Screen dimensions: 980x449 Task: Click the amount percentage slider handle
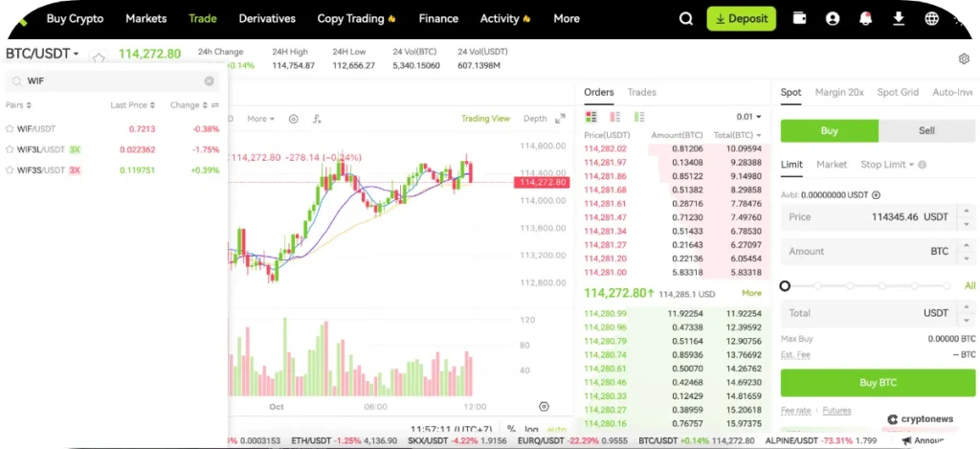pos(786,285)
